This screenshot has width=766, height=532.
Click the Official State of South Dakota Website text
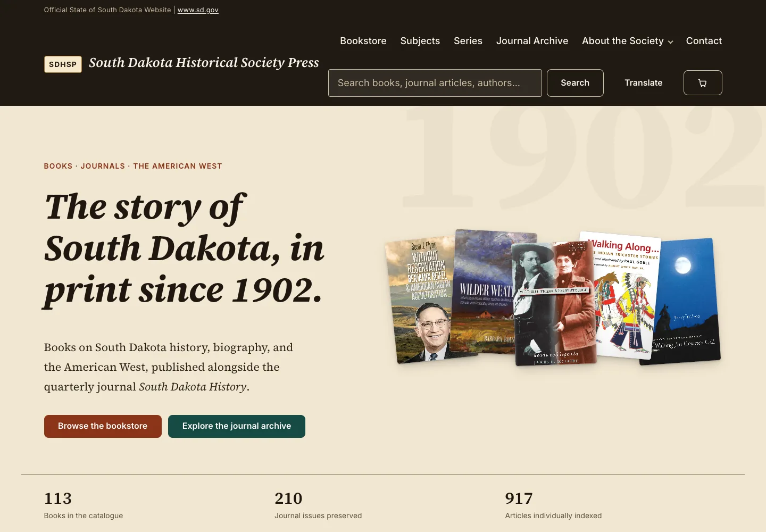click(107, 10)
